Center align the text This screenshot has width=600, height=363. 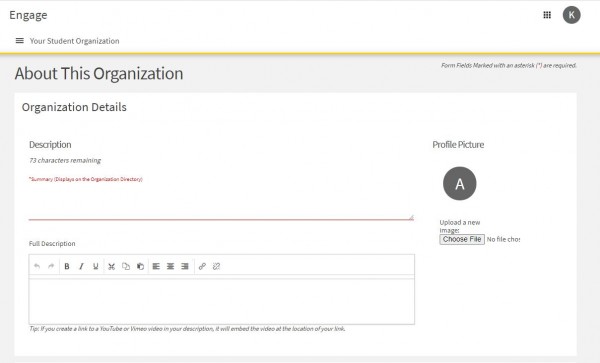pos(170,266)
